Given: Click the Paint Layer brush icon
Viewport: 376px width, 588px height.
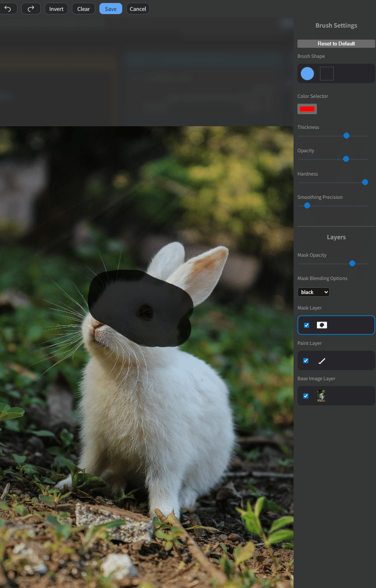Looking at the screenshot, I should point(322,360).
